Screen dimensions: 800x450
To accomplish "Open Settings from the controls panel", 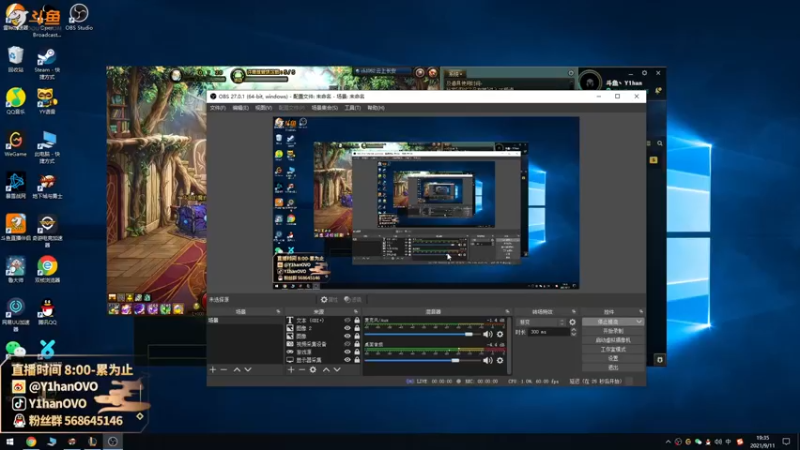I will pos(613,358).
